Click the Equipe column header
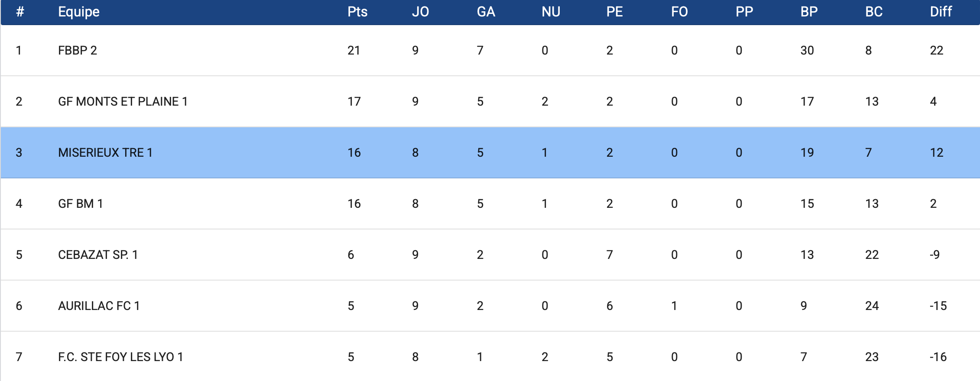980x381 pixels. pyautogui.click(x=79, y=12)
